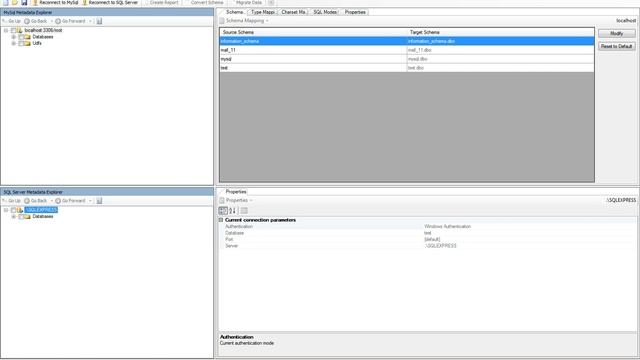Click the mysql.dbo target schema cell

coord(500,59)
